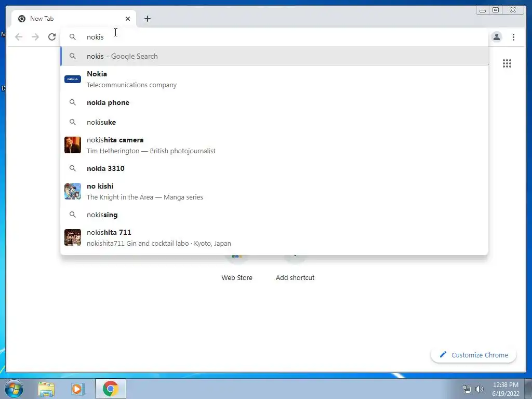The height and width of the screenshot is (399, 532).
Task: Click the forward navigation arrow
Action: pyautogui.click(x=35, y=37)
